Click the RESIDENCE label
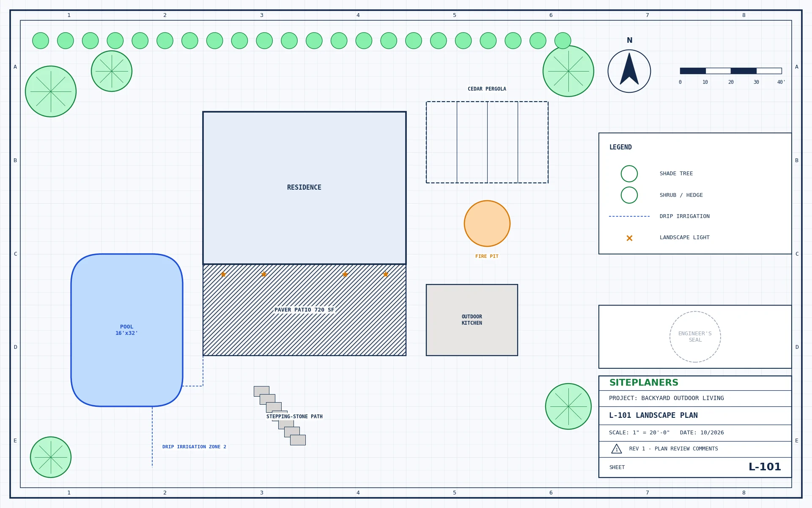Image resolution: width=812 pixels, height=508 pixels. tap(304, 188)
